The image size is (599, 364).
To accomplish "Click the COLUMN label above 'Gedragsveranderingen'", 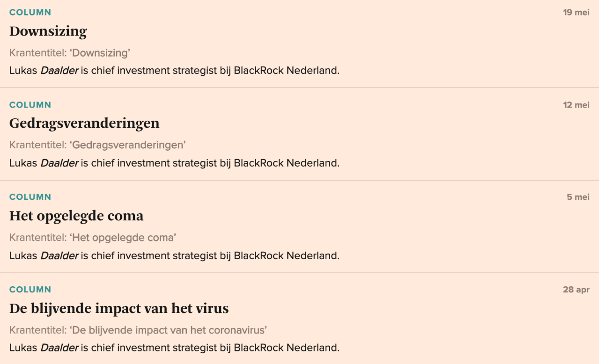I will pos(30,105).
